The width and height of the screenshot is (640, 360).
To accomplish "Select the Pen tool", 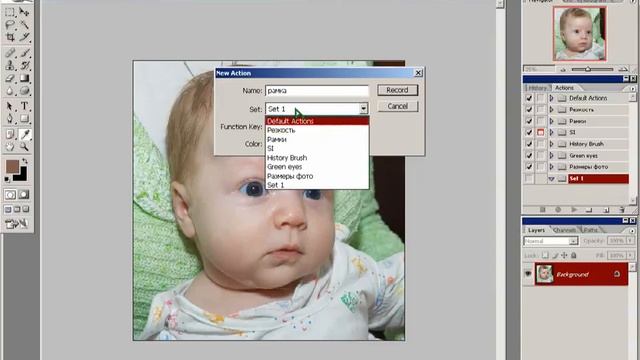I will pos(10,119).
